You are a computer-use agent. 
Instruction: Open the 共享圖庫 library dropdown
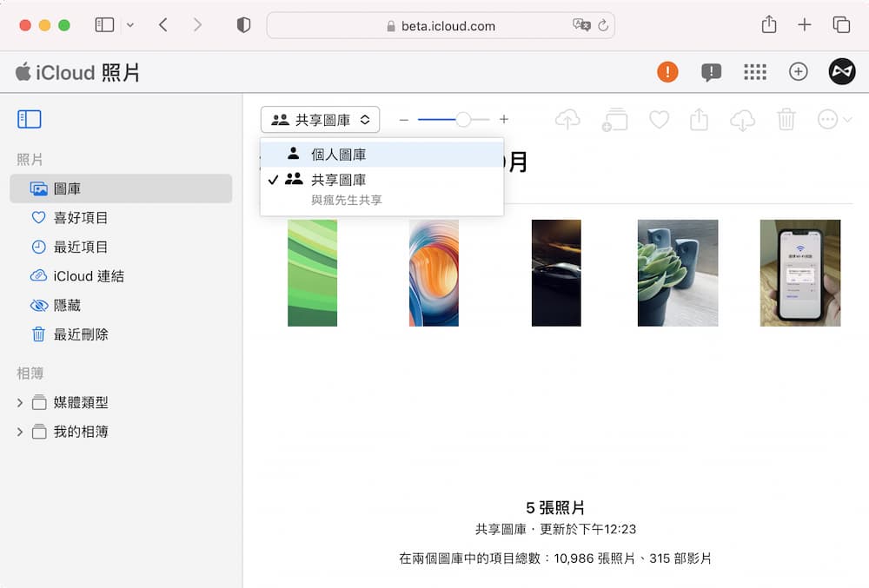click(x=320, y=120)
